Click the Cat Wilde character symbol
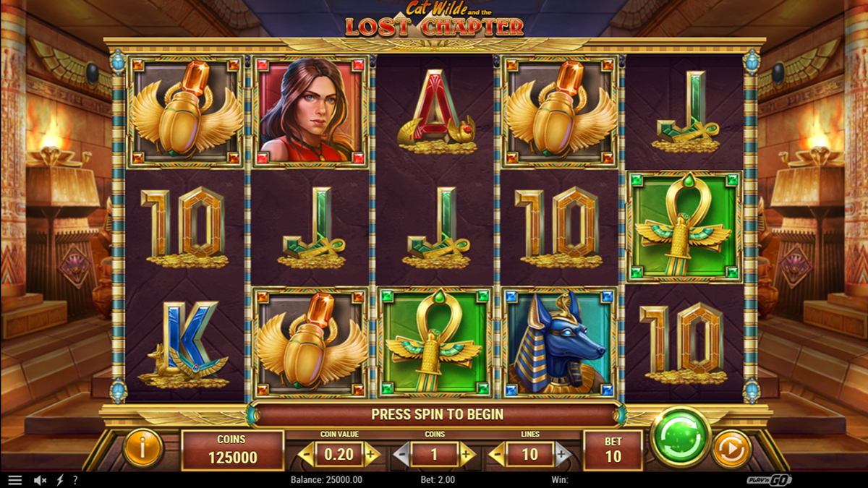The image size is (868, 488). [310, 111]
